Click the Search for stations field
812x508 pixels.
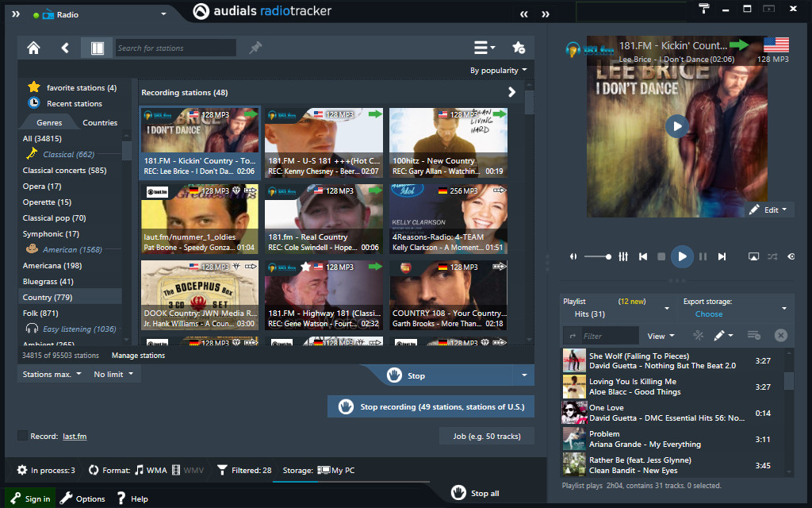175,48
